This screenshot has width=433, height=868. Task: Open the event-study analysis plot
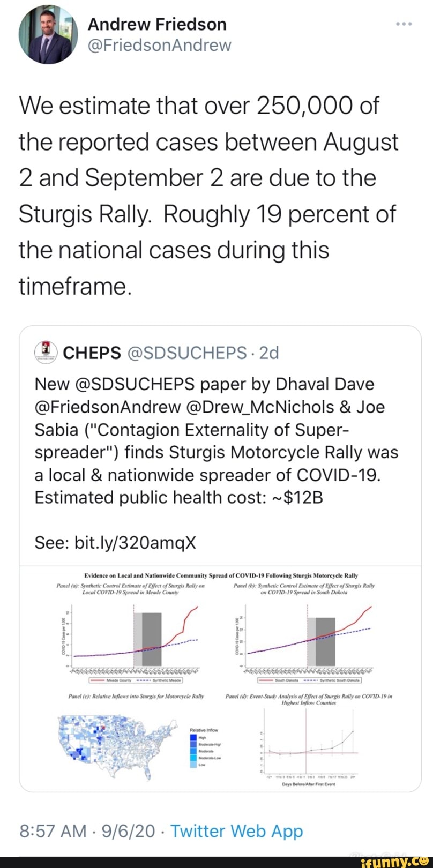309,740
